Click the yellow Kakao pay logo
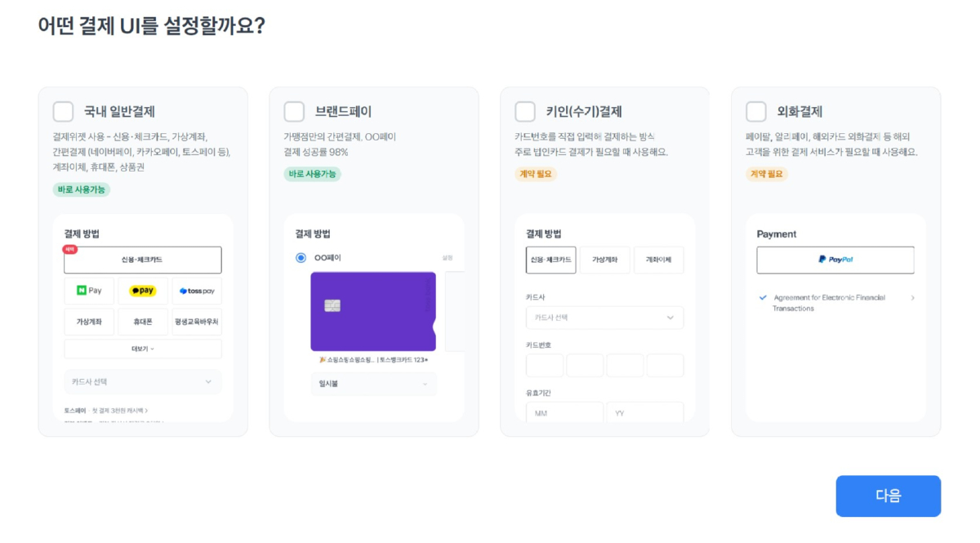Image resolution: width=980 pixels, height=543 pixels. [143, 291]
